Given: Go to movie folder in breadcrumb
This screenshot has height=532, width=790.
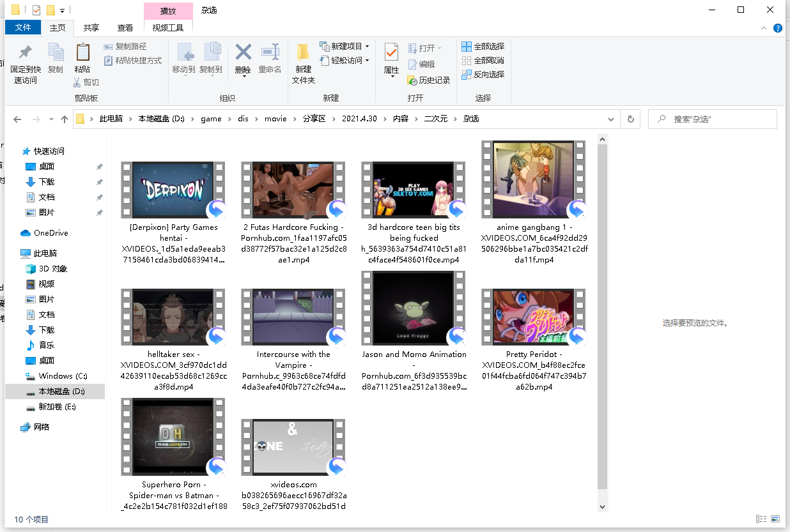Looking at the screenshot, I should [x=275, y=119].
